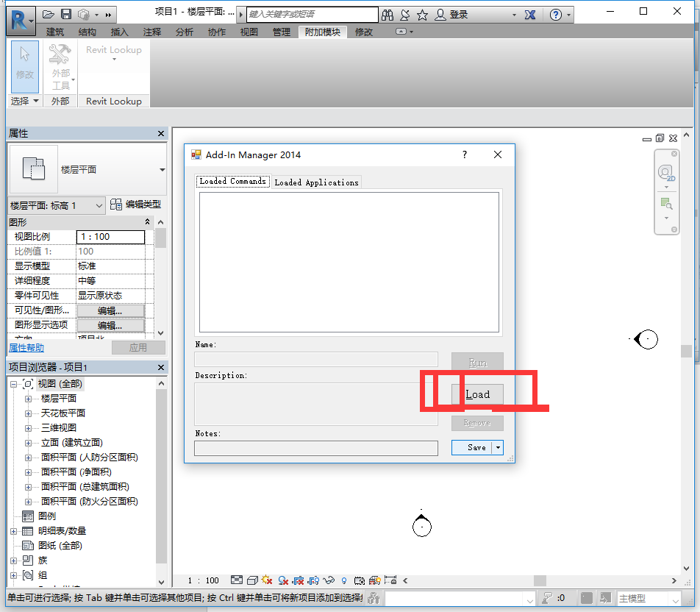
Task: Click the detail level icon in view control bar
Action: coord(237,580)
